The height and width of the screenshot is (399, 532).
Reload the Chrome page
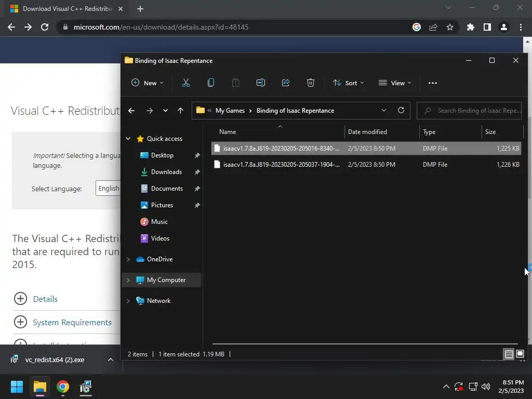tap(45, 27)
